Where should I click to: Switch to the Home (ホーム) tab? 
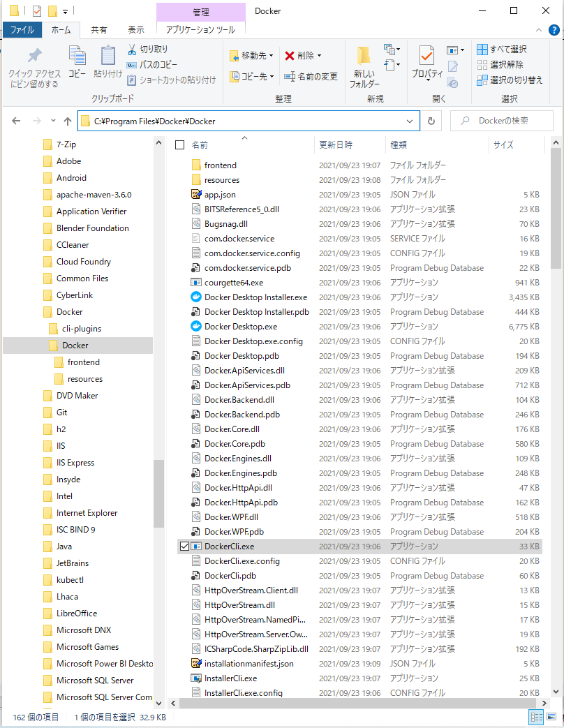coord(61,30)
